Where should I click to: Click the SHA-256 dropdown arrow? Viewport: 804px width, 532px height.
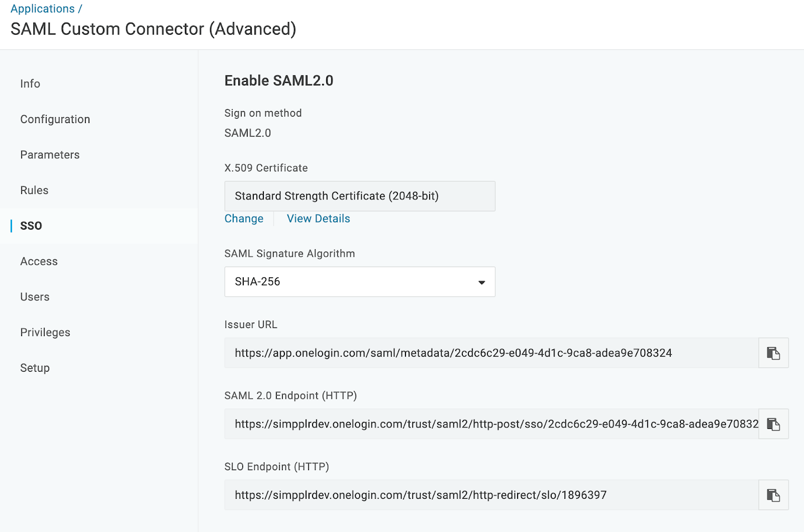[481, 282]
